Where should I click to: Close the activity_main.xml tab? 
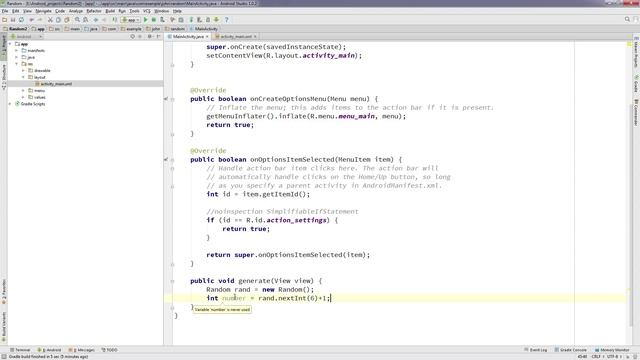(255, 36)
